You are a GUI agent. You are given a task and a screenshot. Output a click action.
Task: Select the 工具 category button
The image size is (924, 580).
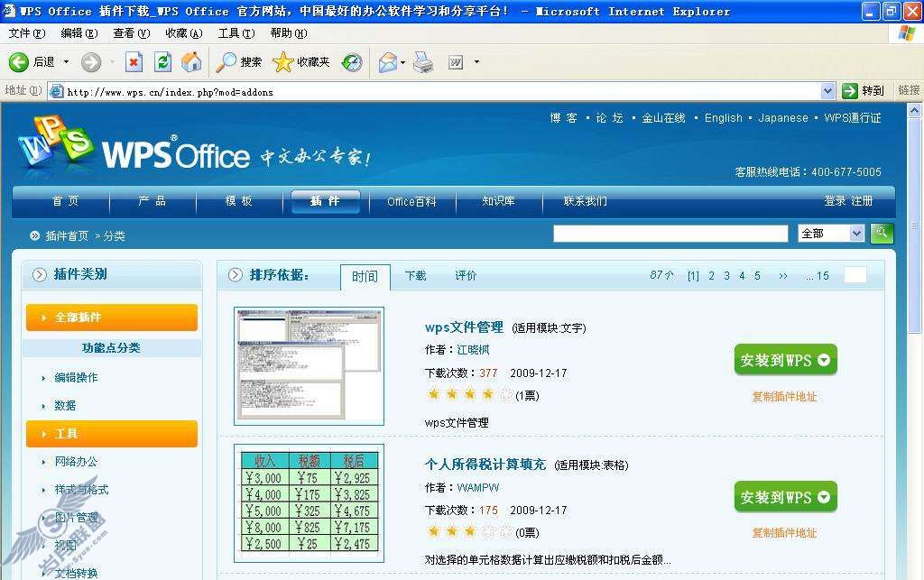pos(111,433)
